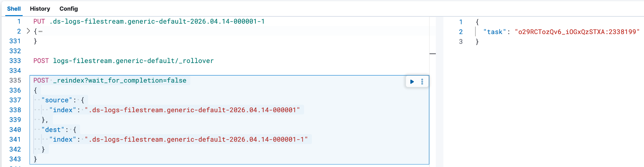Image resolution: width=644 pixels, height=167 pixels.
Task: Click the "task" key in output
Action: [495, 32]
